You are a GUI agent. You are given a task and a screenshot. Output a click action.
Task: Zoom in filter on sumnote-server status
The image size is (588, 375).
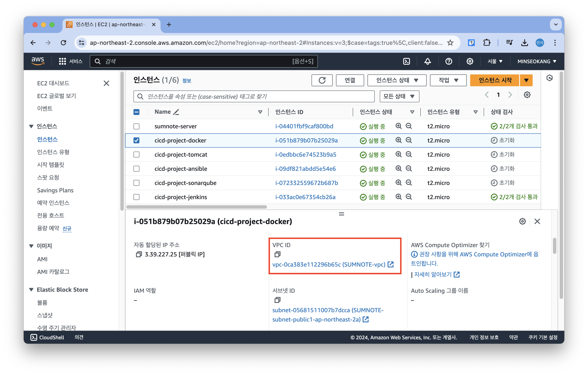pos(399,126)
